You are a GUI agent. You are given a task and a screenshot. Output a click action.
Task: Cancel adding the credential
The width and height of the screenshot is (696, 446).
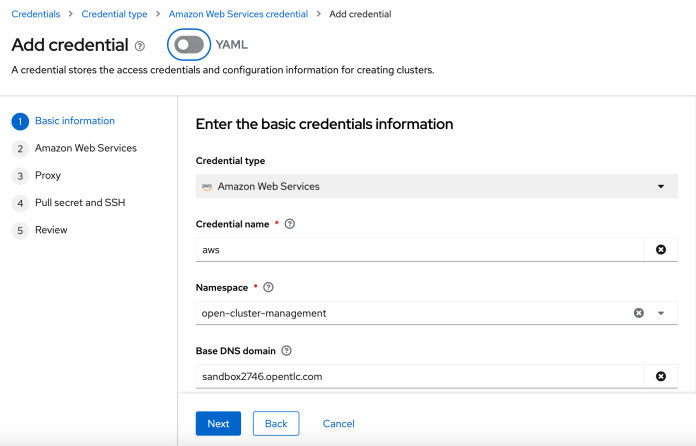pos(339,423)
